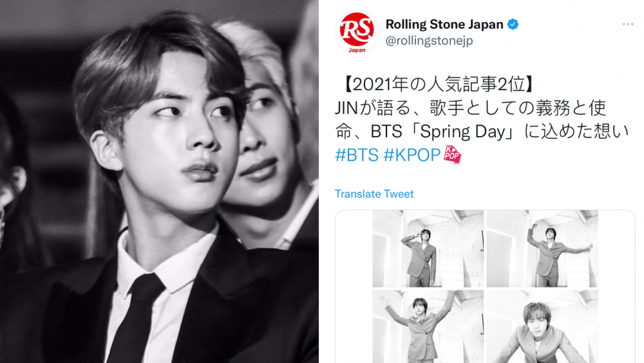Click the large black-and-white photo on the left

159,181
